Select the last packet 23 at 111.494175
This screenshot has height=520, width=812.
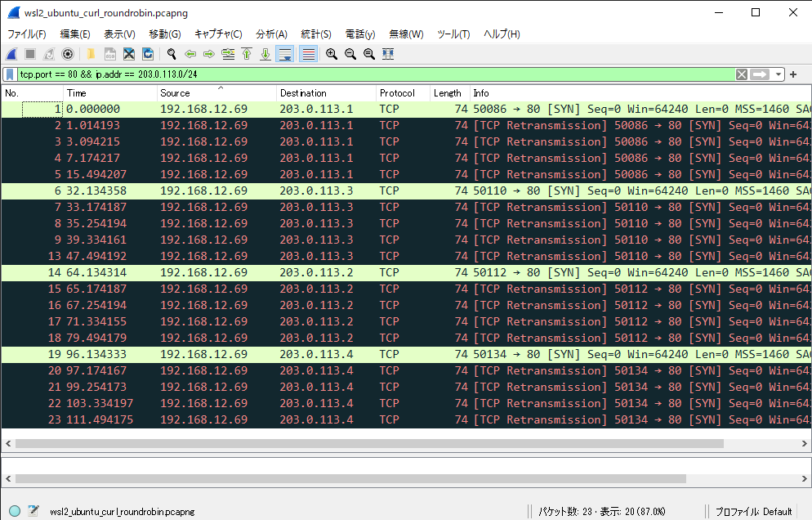click(406, 420)
